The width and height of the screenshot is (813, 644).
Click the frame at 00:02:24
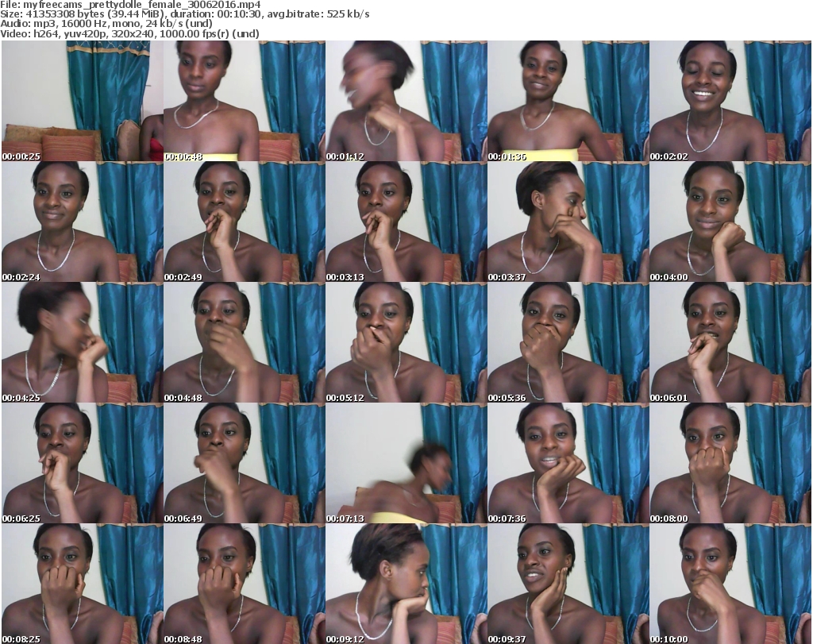(82, 222)
